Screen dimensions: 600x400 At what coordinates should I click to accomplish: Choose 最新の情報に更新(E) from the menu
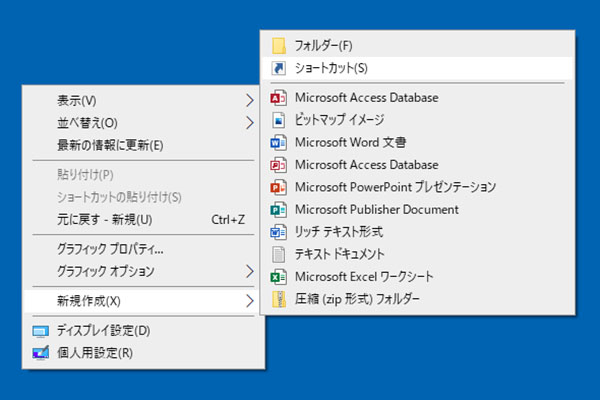click(143, 145)
